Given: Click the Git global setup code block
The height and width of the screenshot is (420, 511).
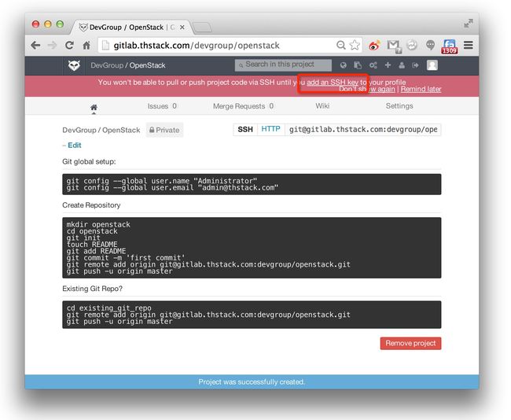Looking at the screenshot, I should (252, 184).
